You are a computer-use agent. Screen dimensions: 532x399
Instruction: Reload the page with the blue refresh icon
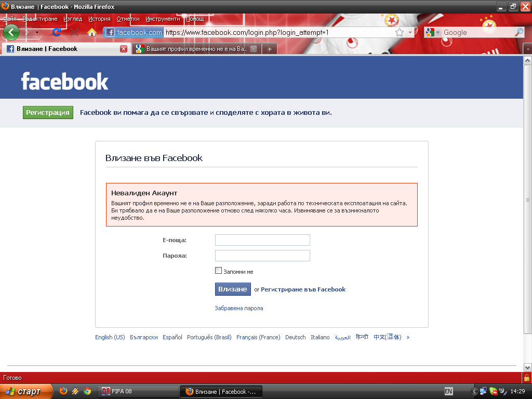(57, 32)
